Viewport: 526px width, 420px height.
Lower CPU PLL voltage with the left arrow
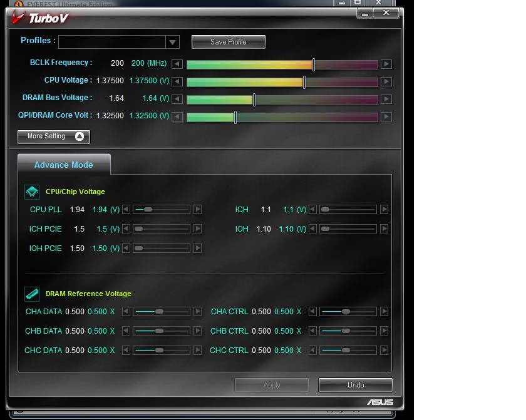click(x=126, y=210)
